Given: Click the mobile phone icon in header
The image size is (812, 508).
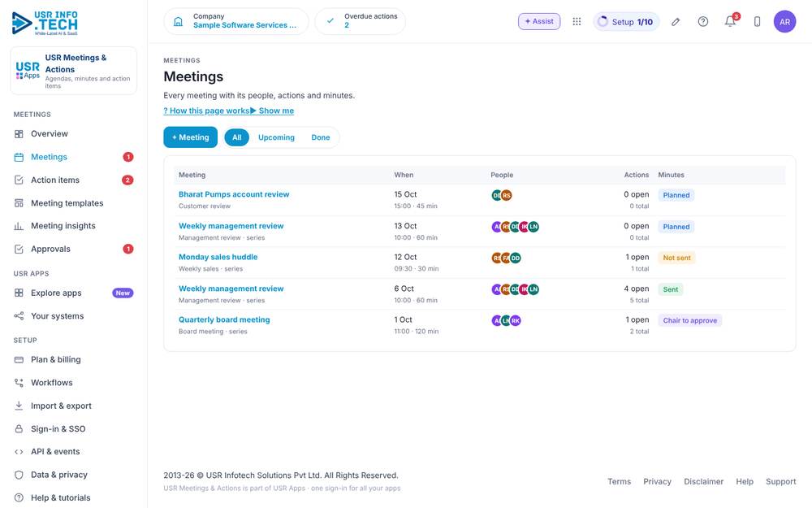Looking at the screenshot, I should click(757, 22).
